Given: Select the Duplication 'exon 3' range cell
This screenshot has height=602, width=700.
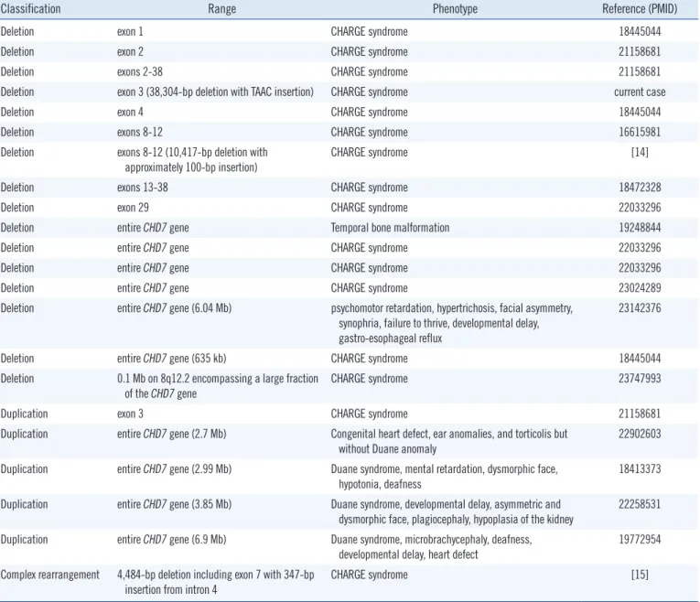Looking at the screenshot, I should point(130,414).
